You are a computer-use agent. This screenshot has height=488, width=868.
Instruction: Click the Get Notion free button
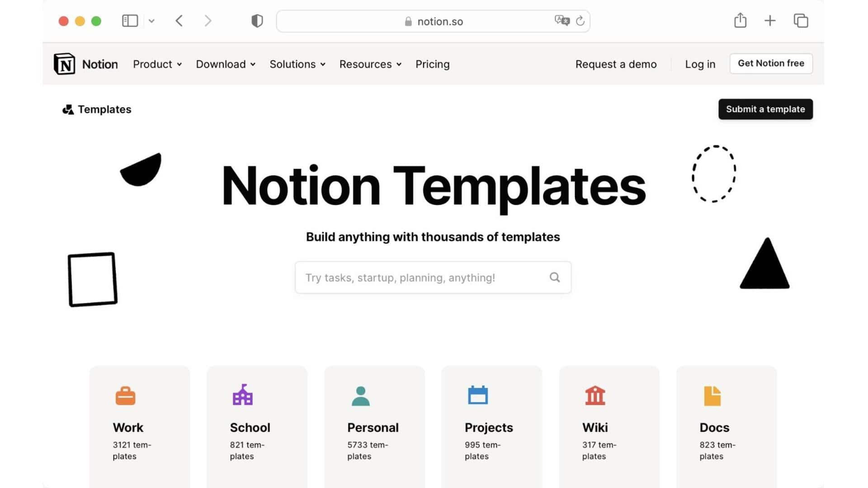tap(771, 63)
